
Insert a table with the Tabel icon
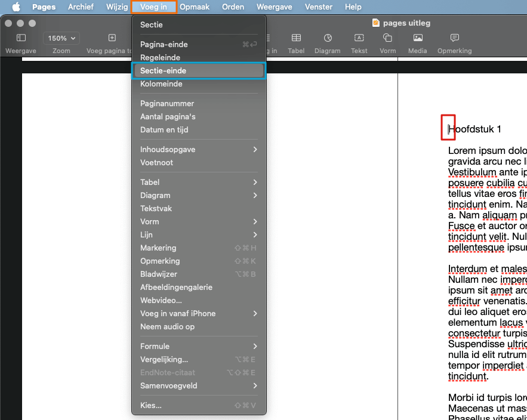(x=296, y=38)
